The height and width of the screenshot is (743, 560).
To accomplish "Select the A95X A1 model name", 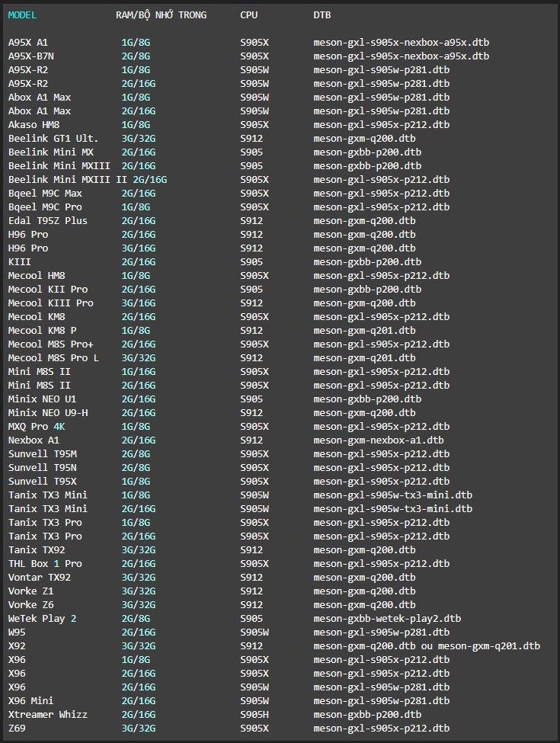I will coord(28,43).
